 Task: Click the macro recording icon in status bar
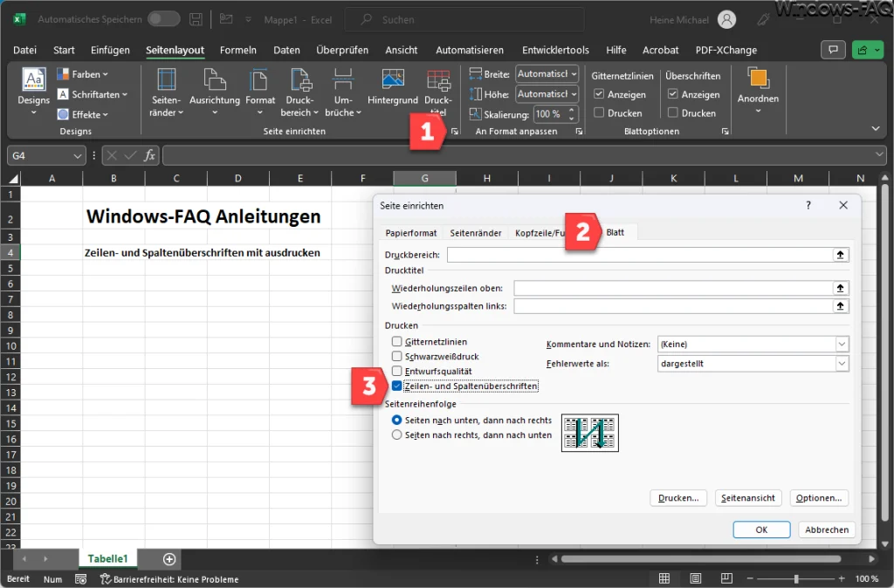click(x=81, y=579)
